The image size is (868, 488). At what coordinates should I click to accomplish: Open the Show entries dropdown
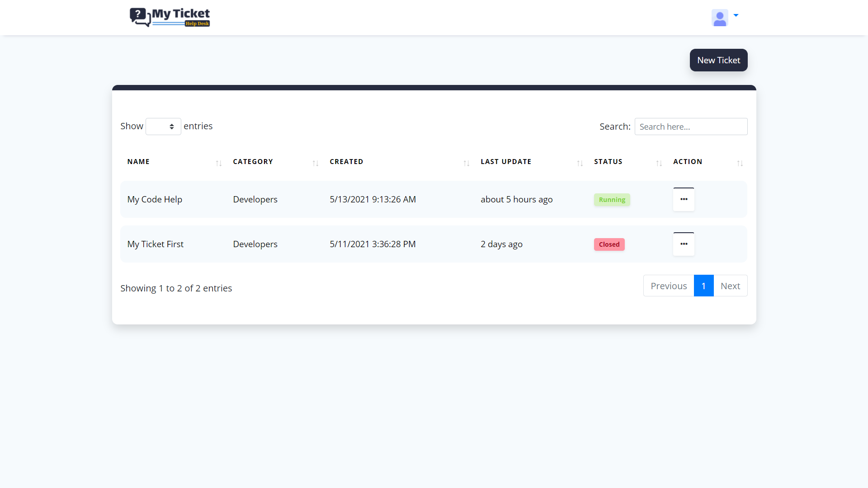click(163, 127)
